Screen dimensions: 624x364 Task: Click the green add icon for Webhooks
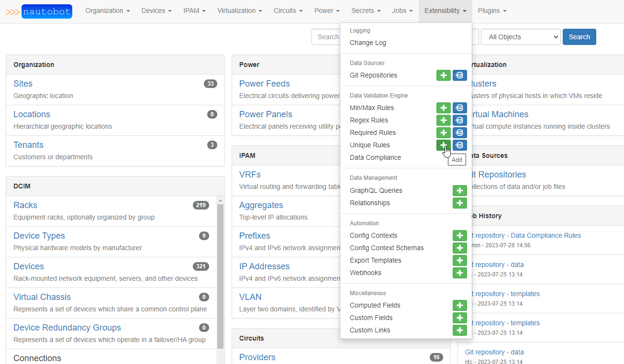(x=460, y=273)
